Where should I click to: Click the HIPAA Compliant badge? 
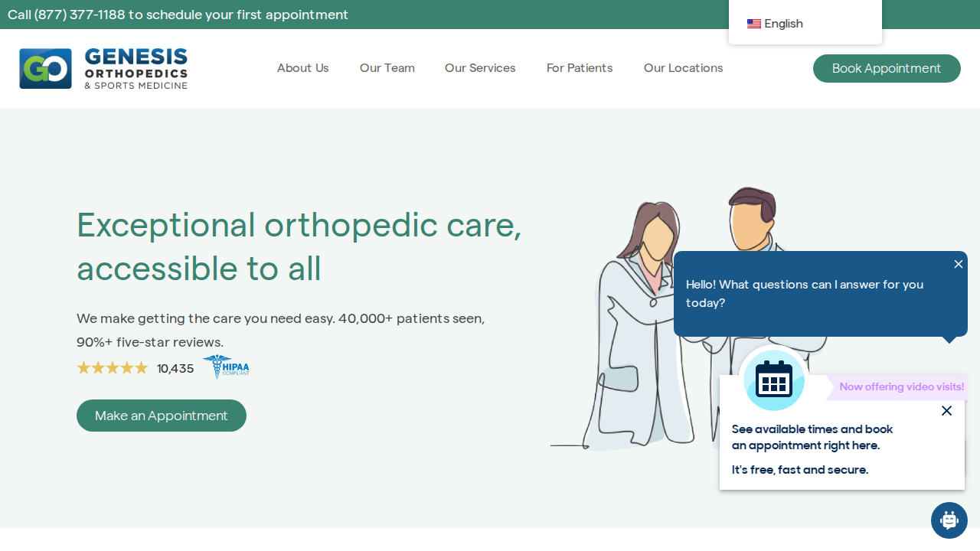tap(226, 367)
